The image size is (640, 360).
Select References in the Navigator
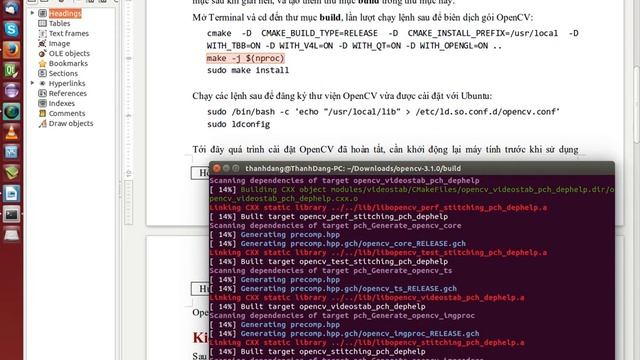(x=68, y=93)
